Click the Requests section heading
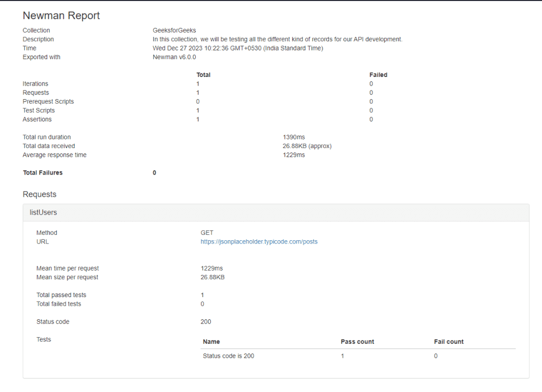542x392 pixels. coord(40,194)
